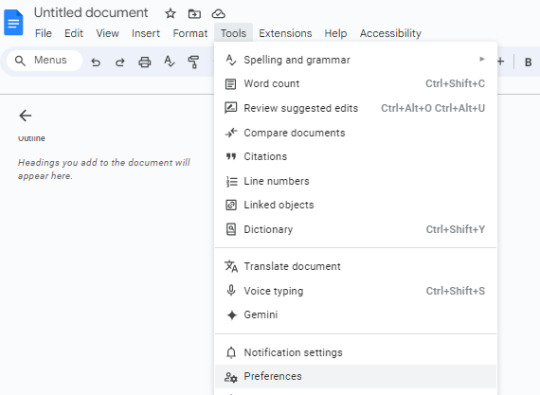The height and width of the screenshot is (395, 540).
Task: Select the Paint format tool
Action: click(194, 62)
